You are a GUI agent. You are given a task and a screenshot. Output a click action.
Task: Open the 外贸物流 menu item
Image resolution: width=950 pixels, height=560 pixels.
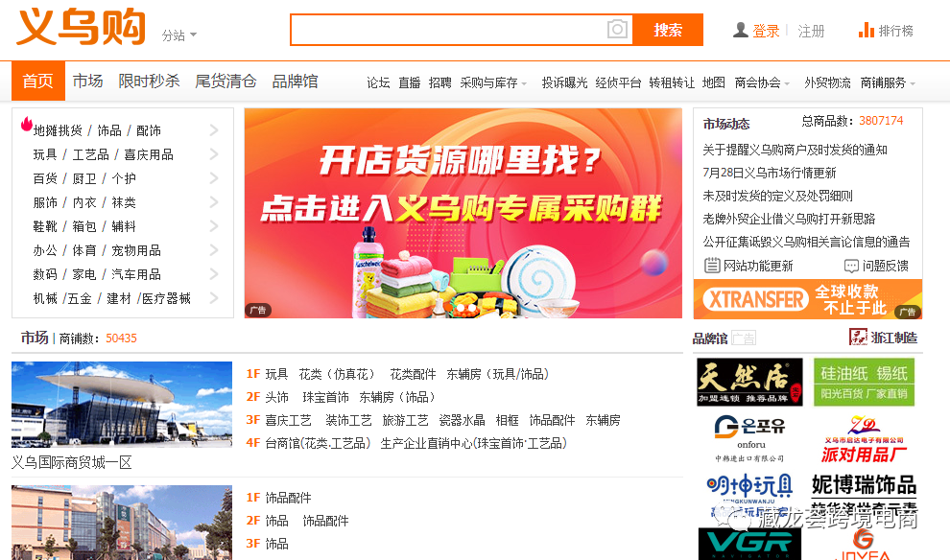coord(827,82)
